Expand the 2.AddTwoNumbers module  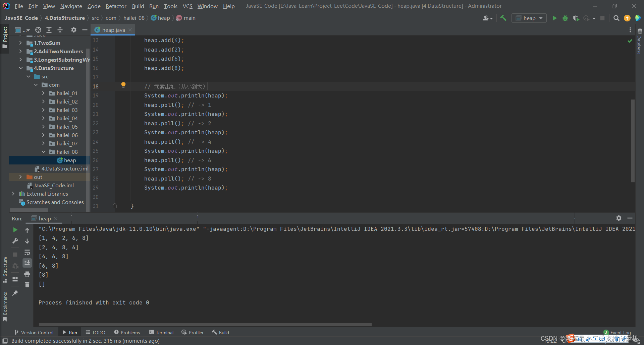(x=20, y=51)
